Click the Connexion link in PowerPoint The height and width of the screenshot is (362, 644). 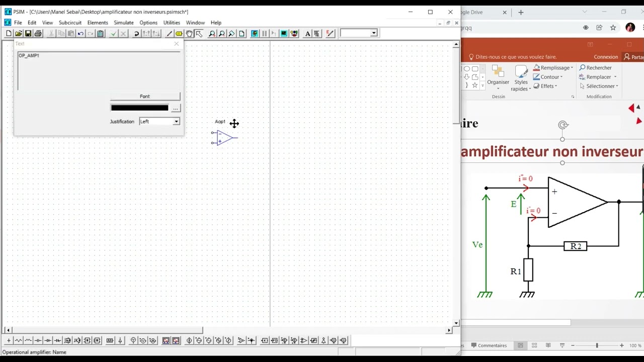pos(606,57)
